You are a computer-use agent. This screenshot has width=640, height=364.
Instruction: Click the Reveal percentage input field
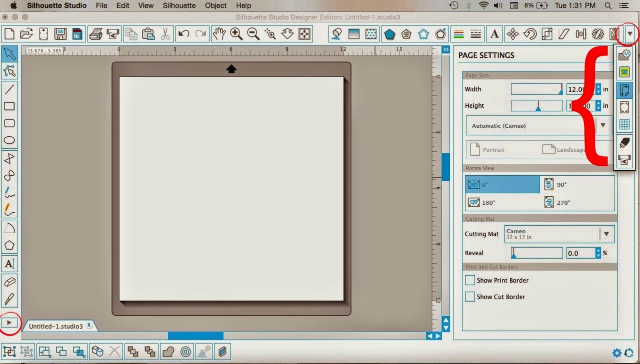[580, 253]
